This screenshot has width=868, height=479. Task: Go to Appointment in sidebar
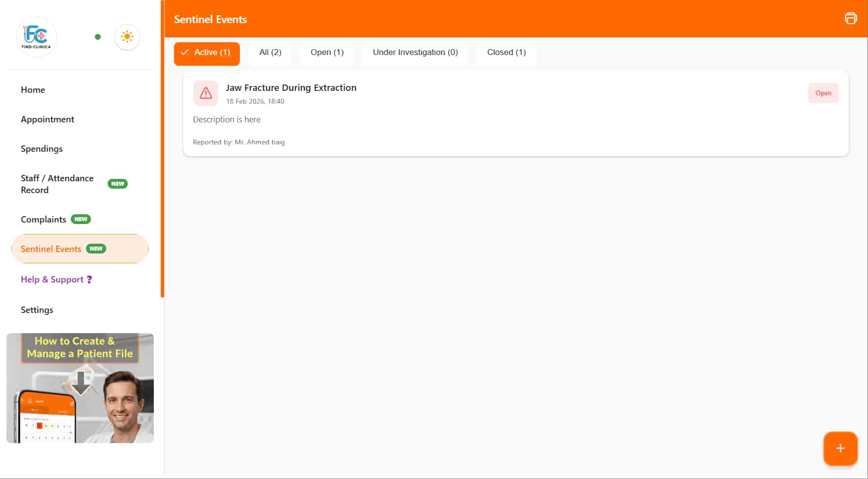(47, 119)
